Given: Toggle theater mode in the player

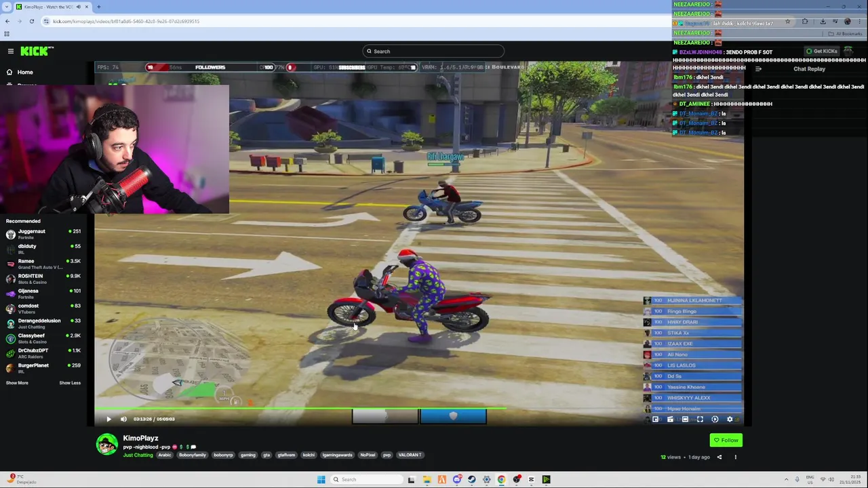Looking at the screenshot, I should [x=685, y=420].
